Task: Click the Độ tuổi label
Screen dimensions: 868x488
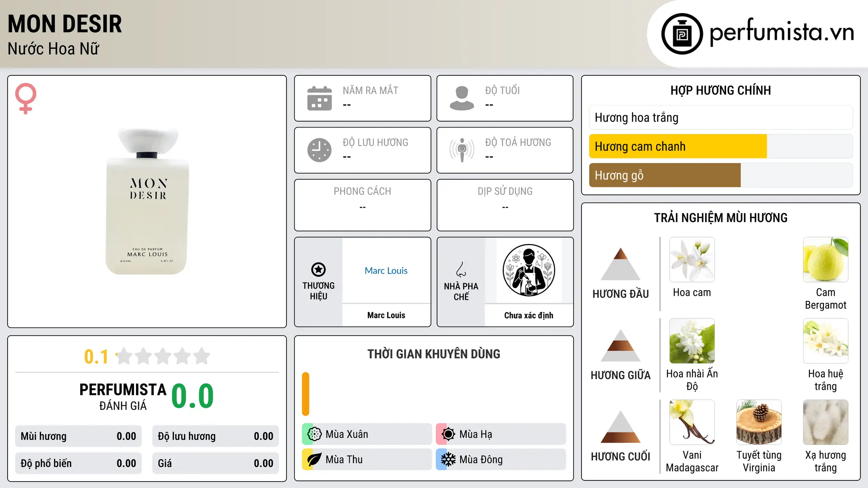Action: pos(502,90)
